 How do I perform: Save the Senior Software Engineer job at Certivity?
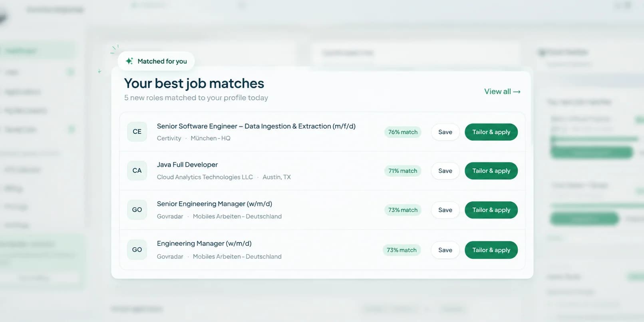[x=445, y=132]
